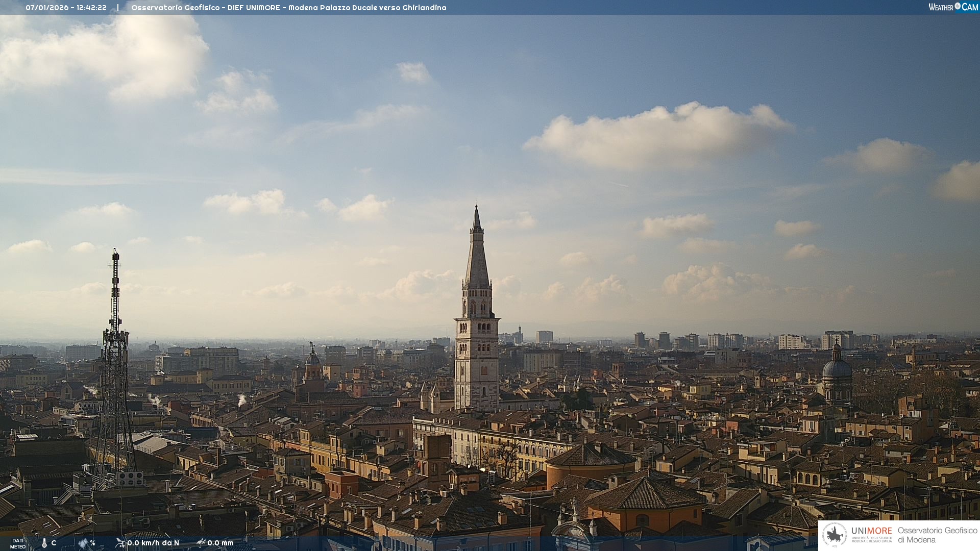Viewport: 980px width, 551px height.
Task: Click the thermometer temperature icon
Action: [x=44, y=543]
